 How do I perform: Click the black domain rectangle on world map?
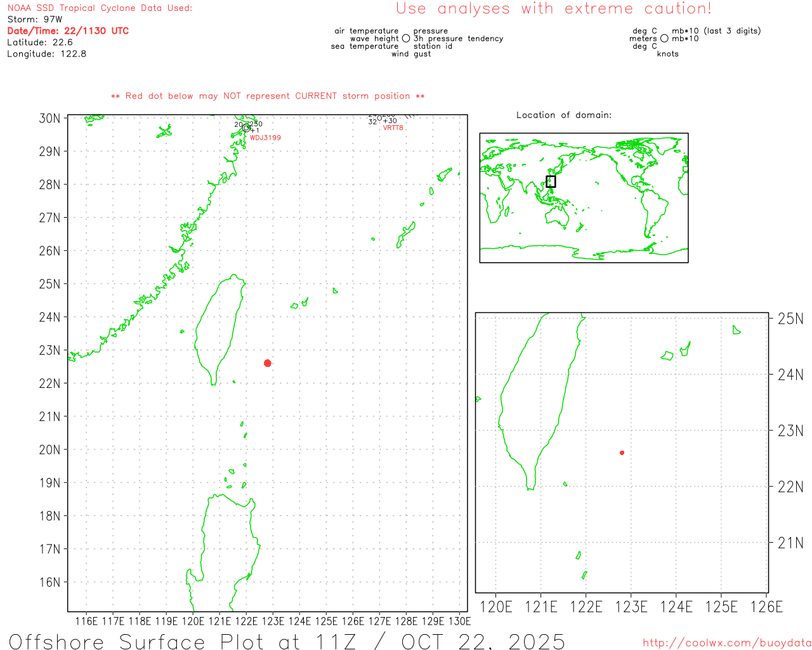[551, 182]
